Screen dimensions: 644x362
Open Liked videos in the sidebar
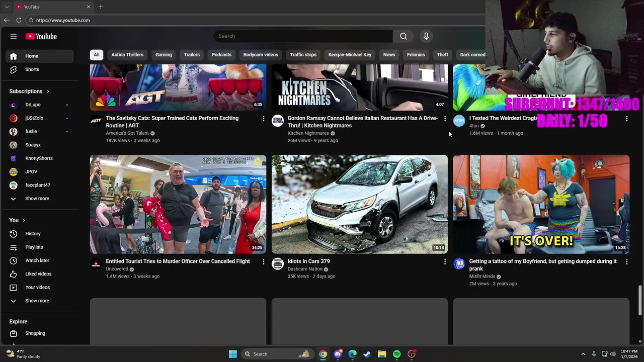coord(39,274)
